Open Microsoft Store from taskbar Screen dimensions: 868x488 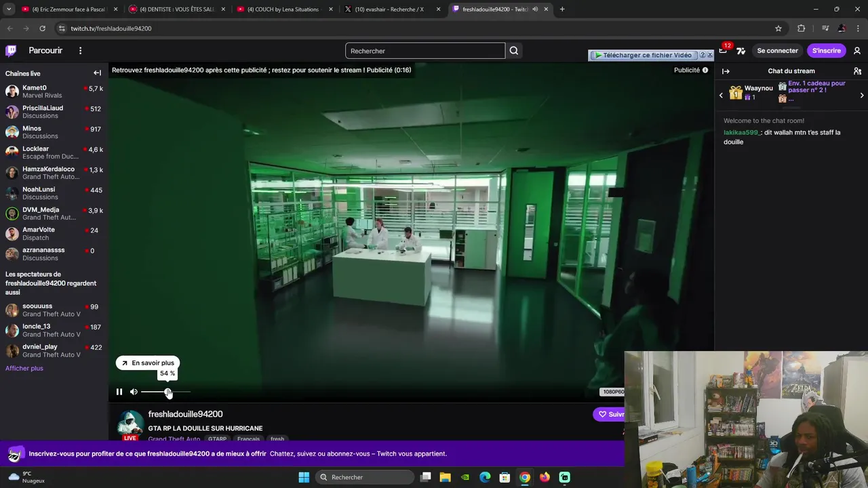pyautogui.click(x=505, y=477)
